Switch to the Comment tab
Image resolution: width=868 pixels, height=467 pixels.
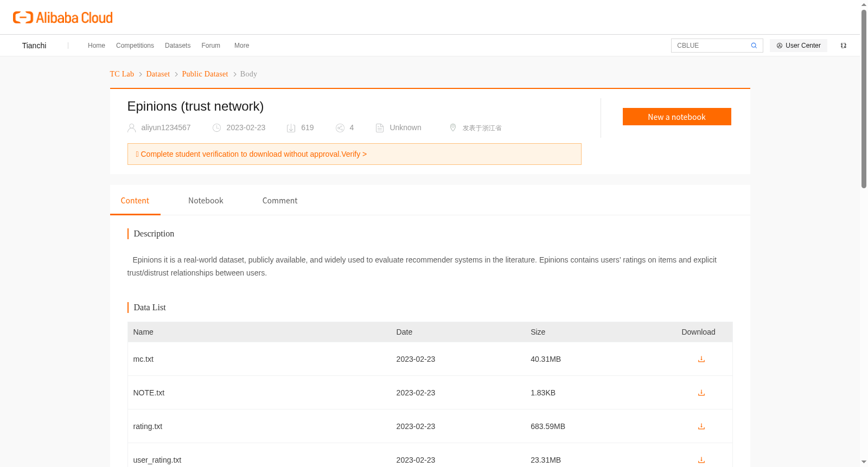click(280, 201)
